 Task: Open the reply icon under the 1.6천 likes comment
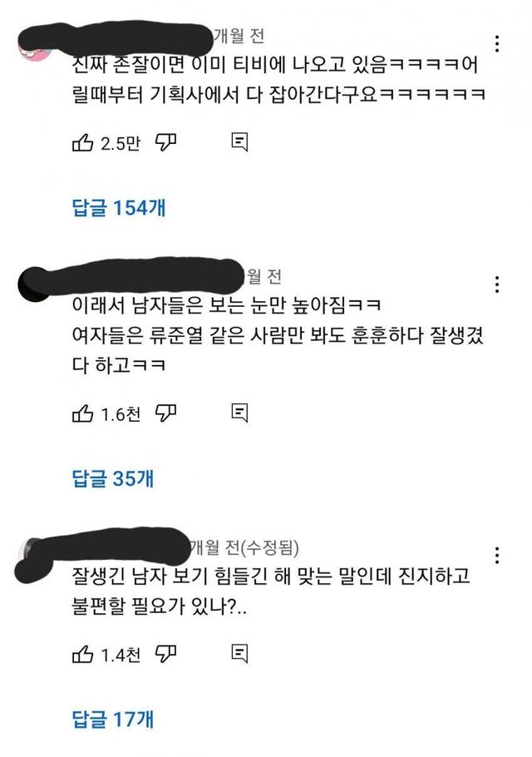[239, 413]
